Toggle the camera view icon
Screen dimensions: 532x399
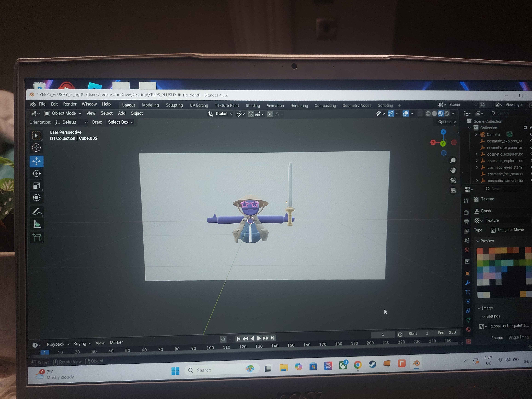(453, 180)
